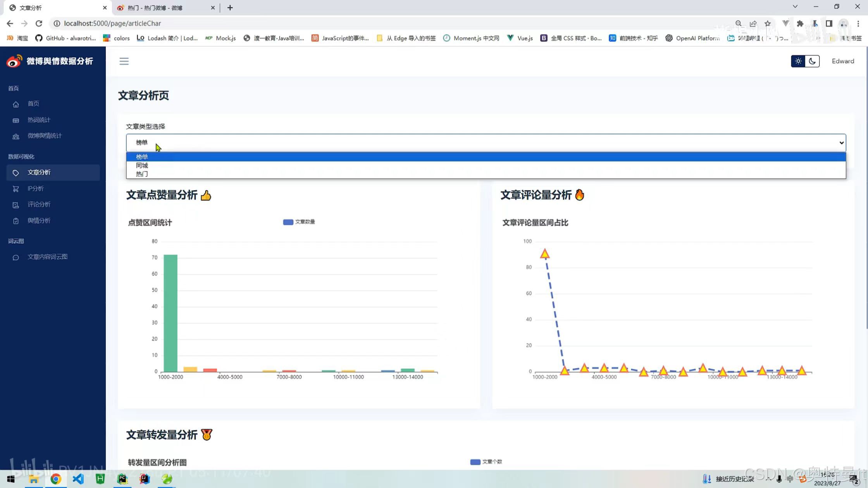Choose 热门 option from dropdown list
This screenshot has height=488, width=868.
(x=142, y=174)
